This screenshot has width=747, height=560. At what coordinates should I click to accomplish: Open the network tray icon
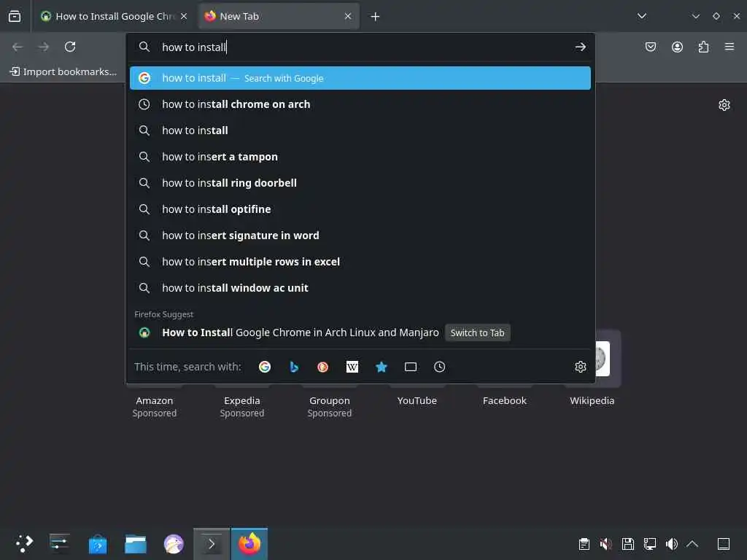tap(650, 544)
